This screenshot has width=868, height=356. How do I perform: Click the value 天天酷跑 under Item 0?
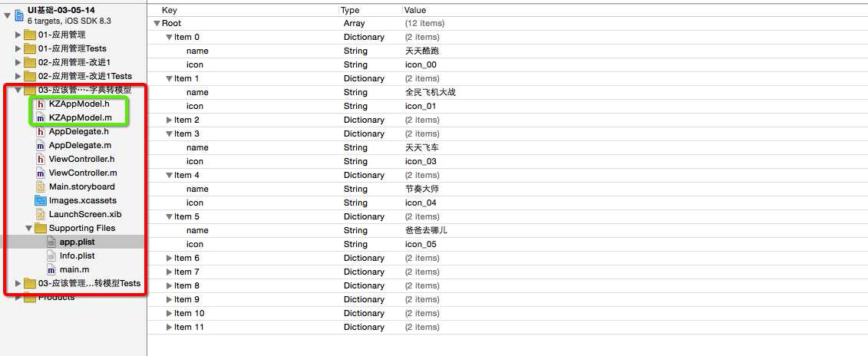422,51
